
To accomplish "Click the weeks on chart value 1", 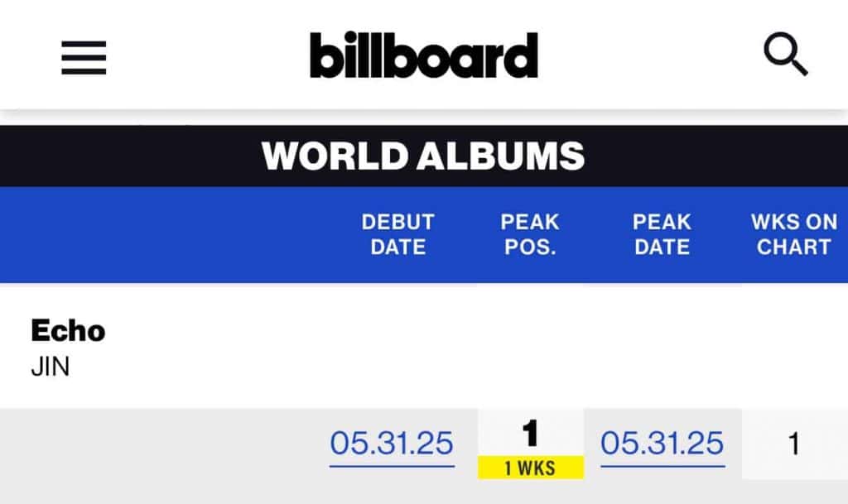I will click(793, 444).
